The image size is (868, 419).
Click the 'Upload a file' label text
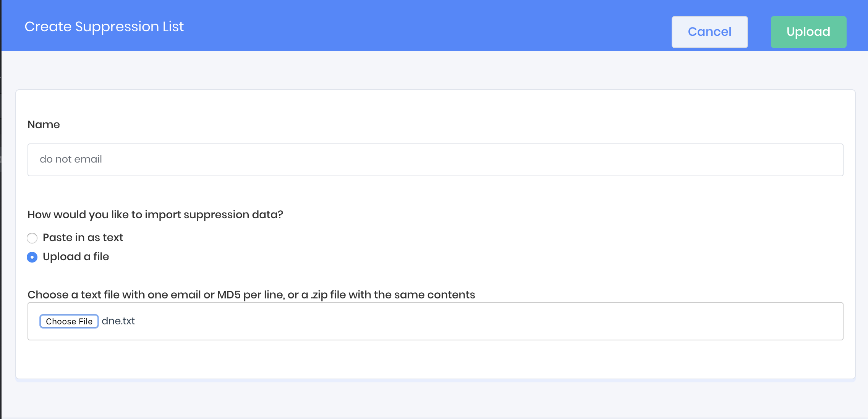[x=76, y=256]
